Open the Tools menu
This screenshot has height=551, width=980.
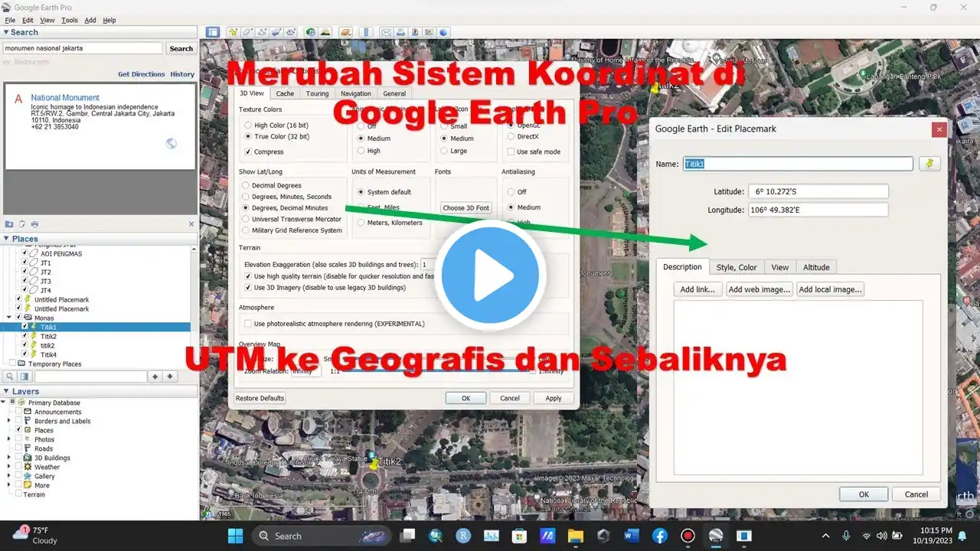pyautogui.click(x=70, y=20)
